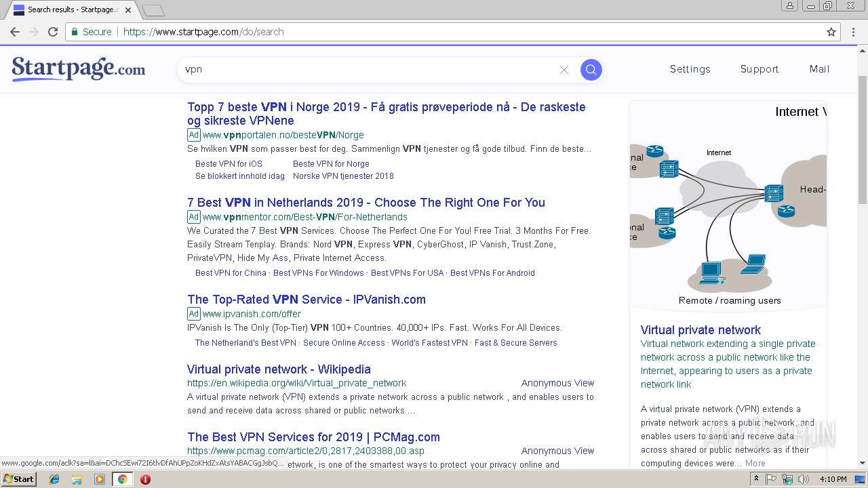Click Anonymous View for the Wikipedia result

tap(557, 383)
